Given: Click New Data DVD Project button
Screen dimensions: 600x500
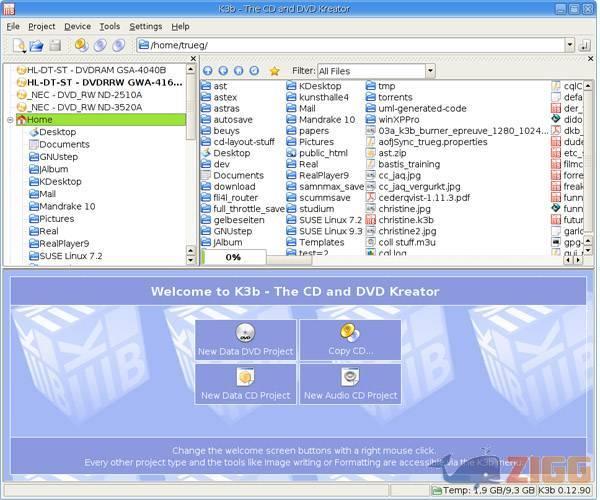Looking at the screenshot, I should [246, 340].
